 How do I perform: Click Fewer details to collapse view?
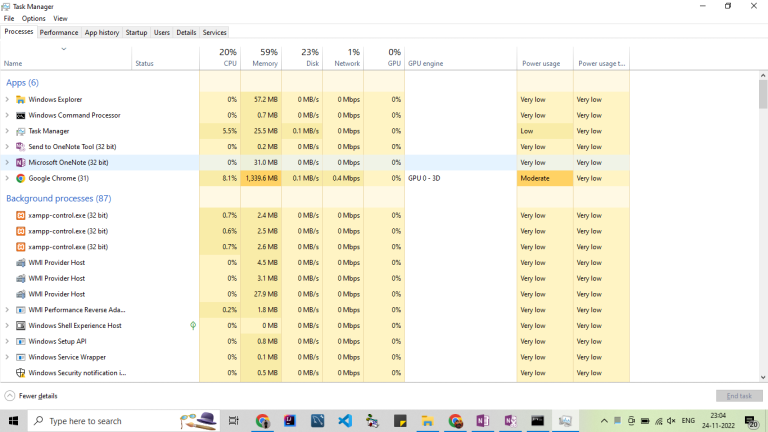coord(31,396)
